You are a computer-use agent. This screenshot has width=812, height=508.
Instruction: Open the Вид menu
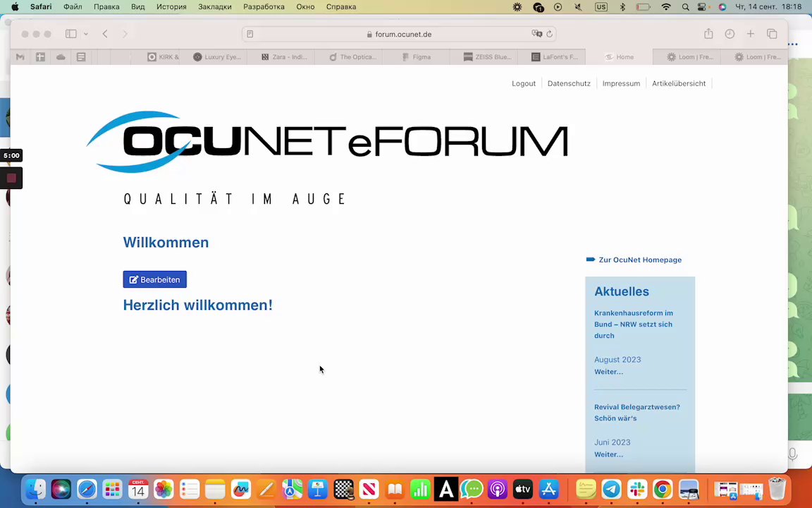pyautogui.click(x=137, y=7)
